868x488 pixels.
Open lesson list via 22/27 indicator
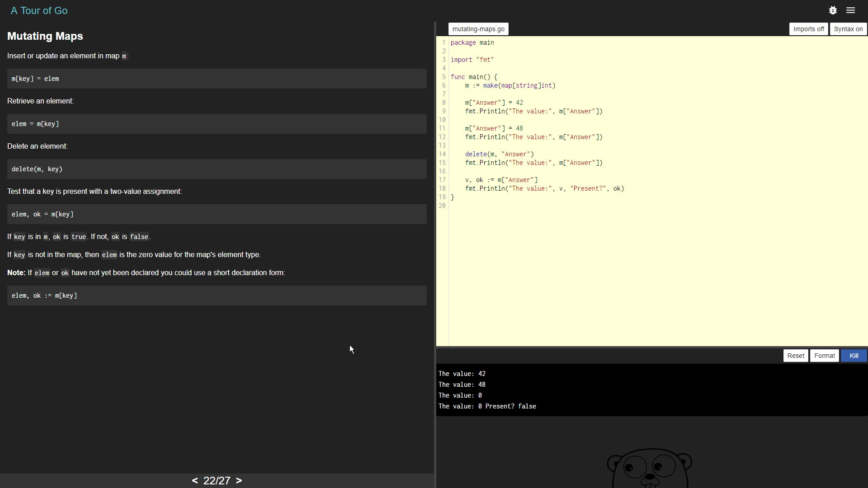click(x=217, y=480)
